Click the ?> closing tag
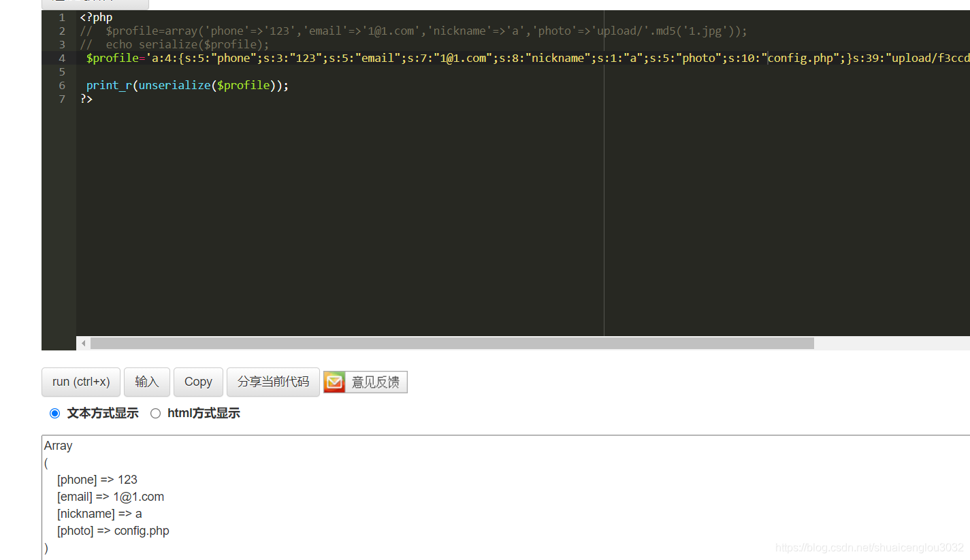Viewport: 970px width, 560px height. click(86, 99)
